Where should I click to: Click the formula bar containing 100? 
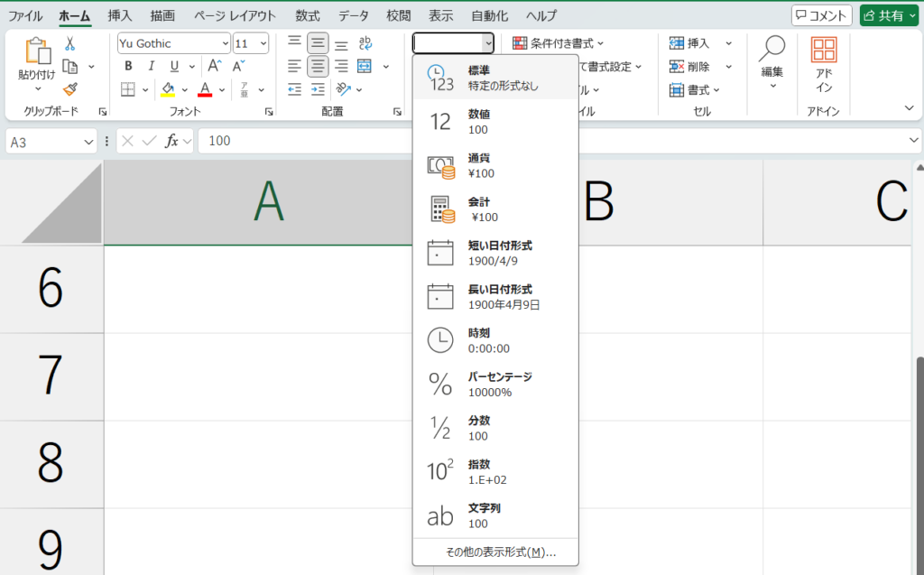point(541,141)
